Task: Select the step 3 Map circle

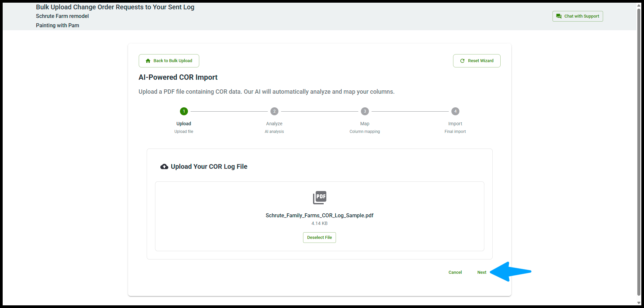Action: pyautogui.click(x=365, y=111)
